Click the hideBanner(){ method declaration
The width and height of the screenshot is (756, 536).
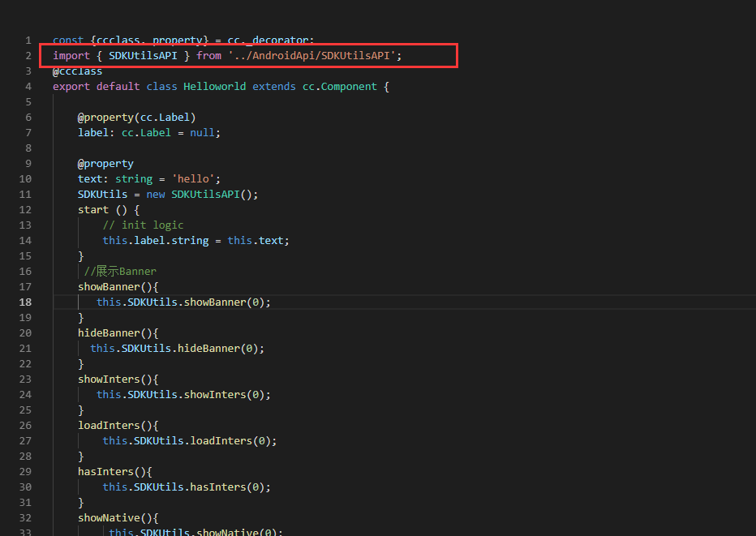click(x=118, y=333)
